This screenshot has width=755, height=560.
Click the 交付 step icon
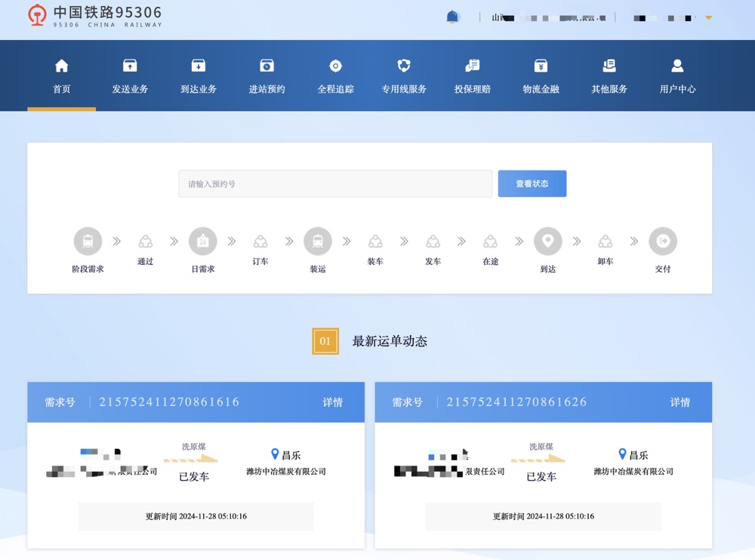coord(662,242)
